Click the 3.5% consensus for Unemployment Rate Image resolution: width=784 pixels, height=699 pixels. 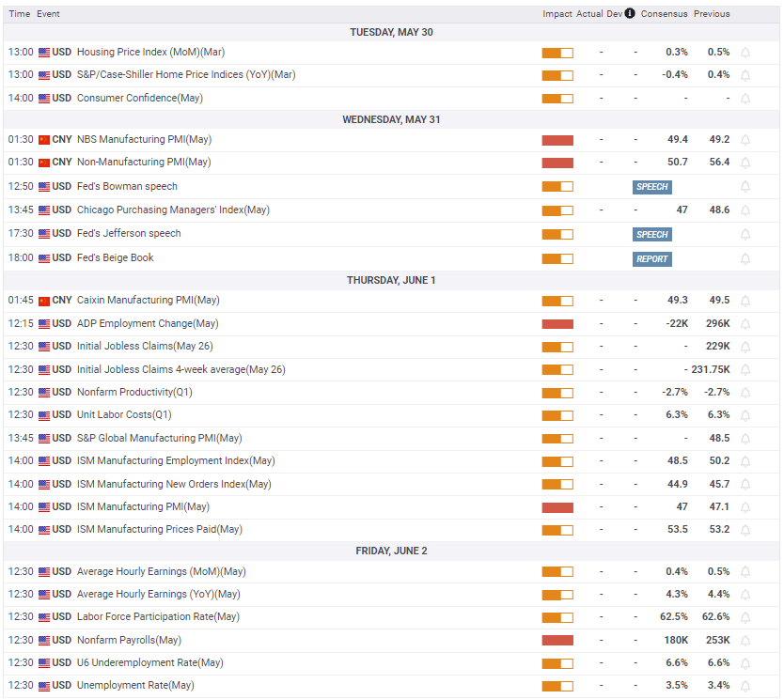pos(677,686)
